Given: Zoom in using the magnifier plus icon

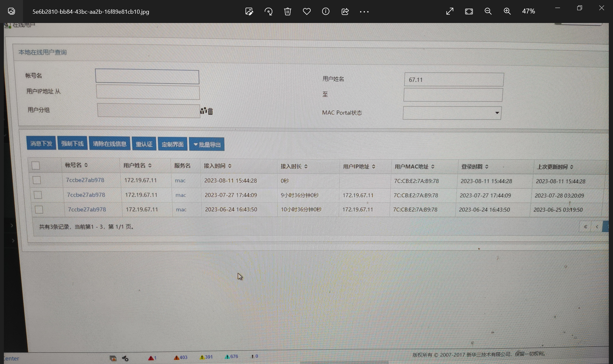Looking at the screenshot, I should (x=507, y=11).
